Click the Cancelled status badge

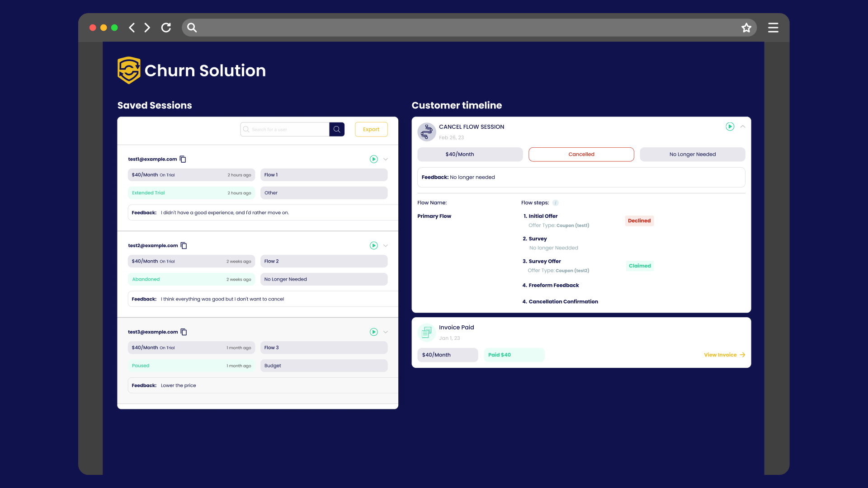point(581,154)
